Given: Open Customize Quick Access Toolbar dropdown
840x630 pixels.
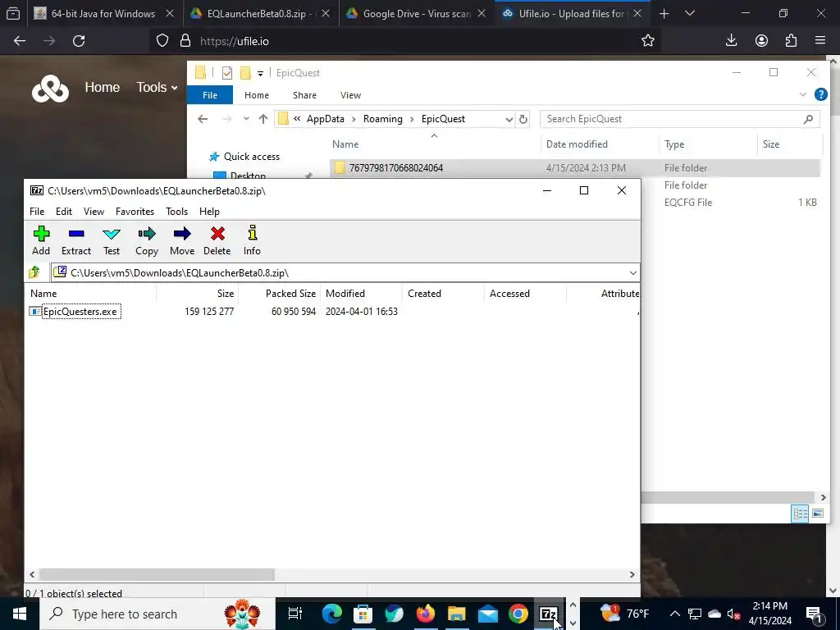Looking at the screenshot, I should pos(260,73).
